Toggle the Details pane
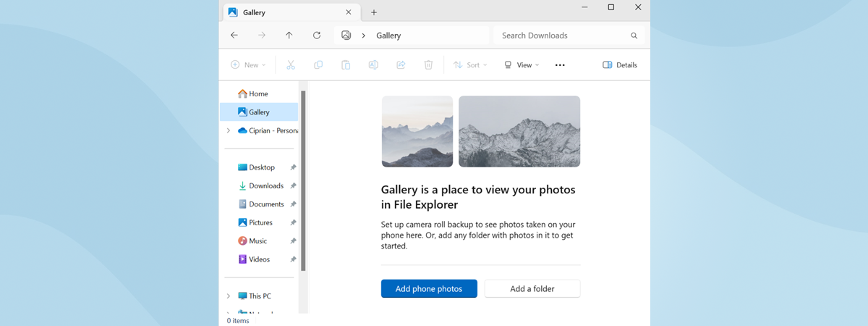The width and height of the screenshot is (868, 326). [620, 65]
